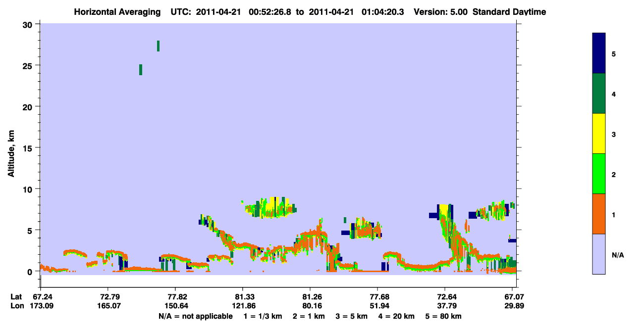Click the green feature near 24 km altitude

(141, 70)
